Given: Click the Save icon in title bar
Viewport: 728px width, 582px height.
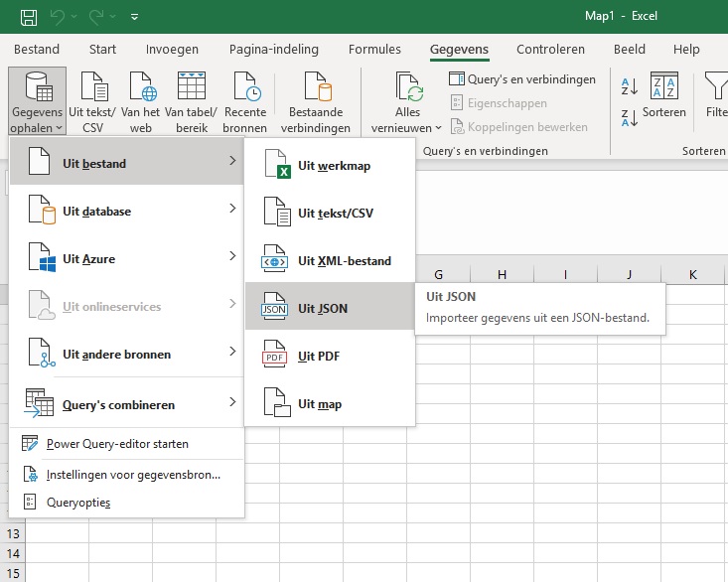Looking at the screenshot, I should click(x=29, y=17).
